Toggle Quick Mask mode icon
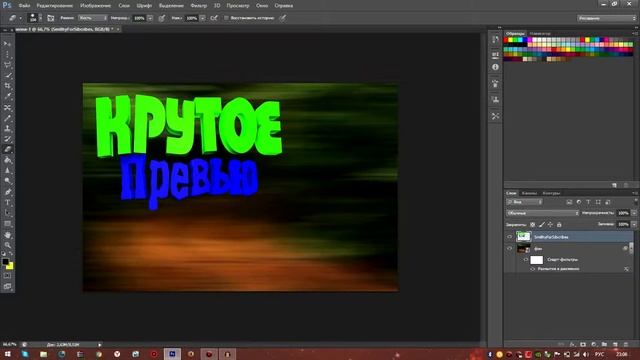The image size is (640, 360). click(7, 276)
